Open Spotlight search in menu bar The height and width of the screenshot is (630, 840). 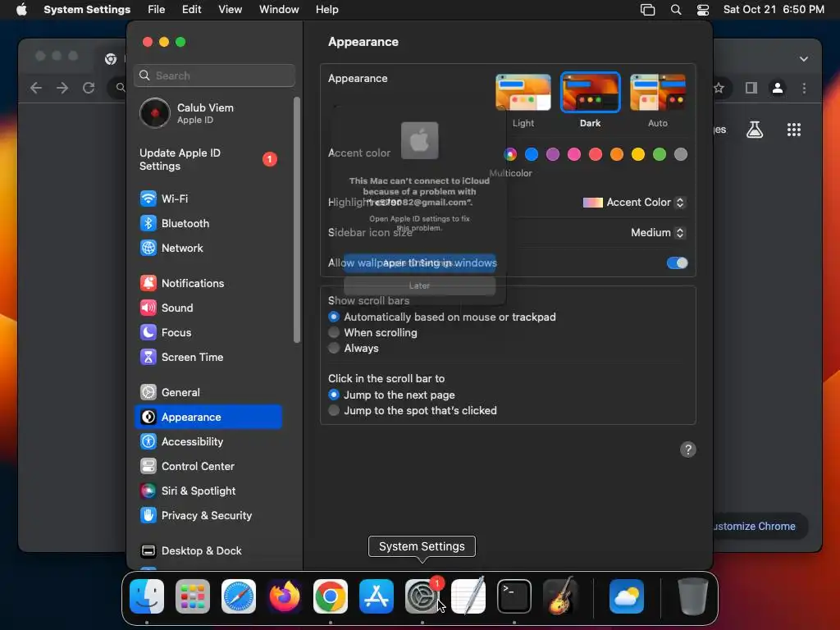[676, 10]
